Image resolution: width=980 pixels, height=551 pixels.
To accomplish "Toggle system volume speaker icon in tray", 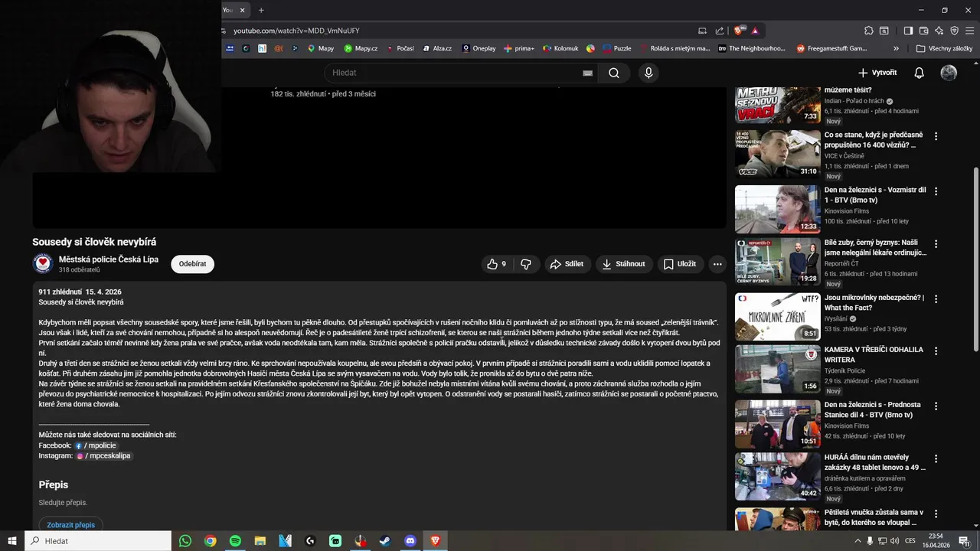I will (x=895, y=541).
